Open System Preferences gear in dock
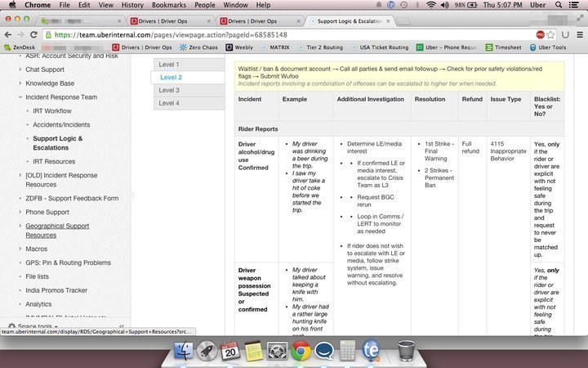The width and height of the screenshot is (588, 368). (275, 352)
